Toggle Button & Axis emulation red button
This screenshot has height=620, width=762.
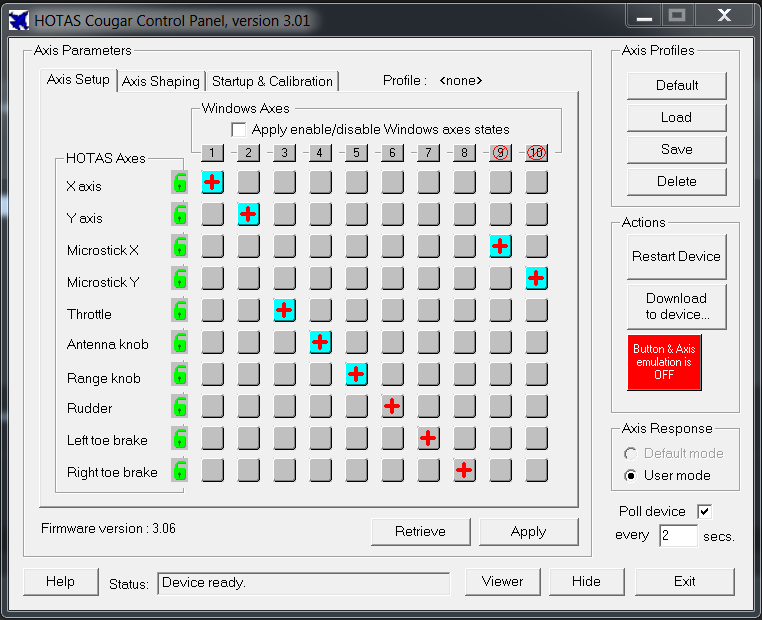coord(664,362)
